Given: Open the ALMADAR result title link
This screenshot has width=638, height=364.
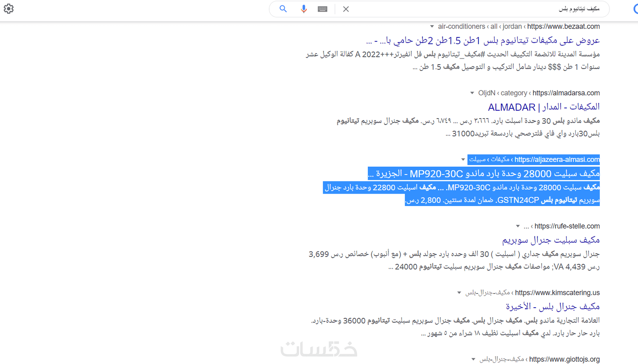Looking at the screenshot, I should [544, 107].
